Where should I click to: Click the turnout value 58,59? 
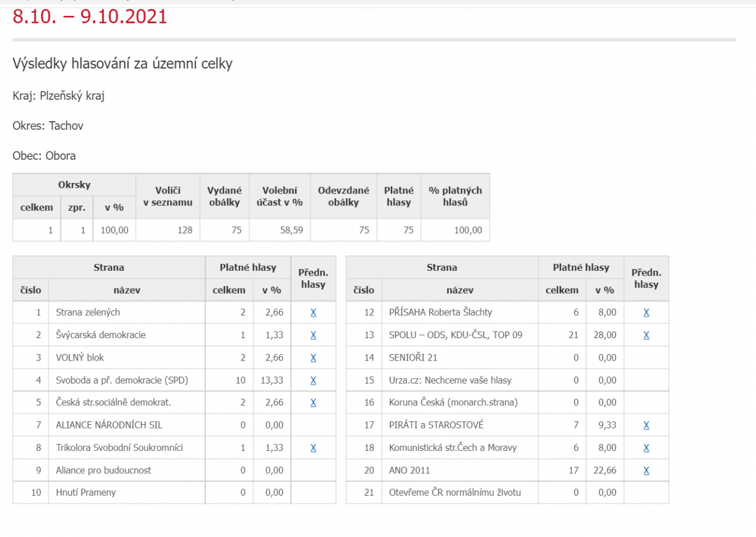pyautogui.click(x=291, y=230)
